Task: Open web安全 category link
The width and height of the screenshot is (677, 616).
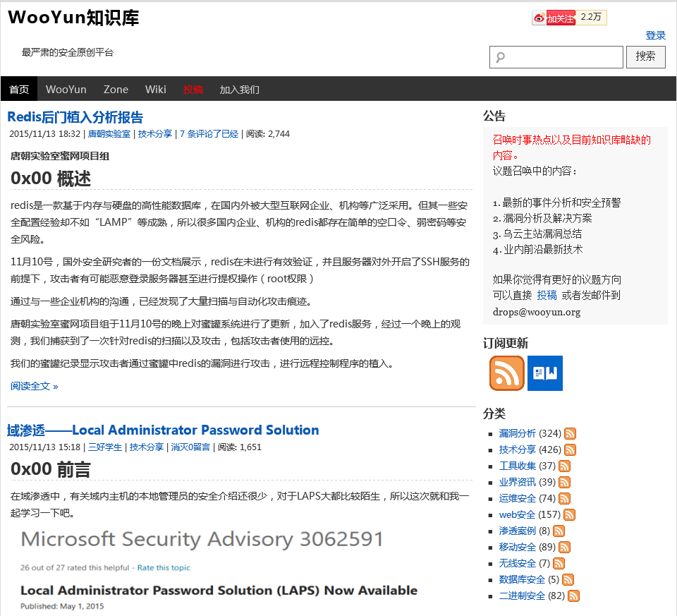Action: pyautogui.click(x=517, y=515)
